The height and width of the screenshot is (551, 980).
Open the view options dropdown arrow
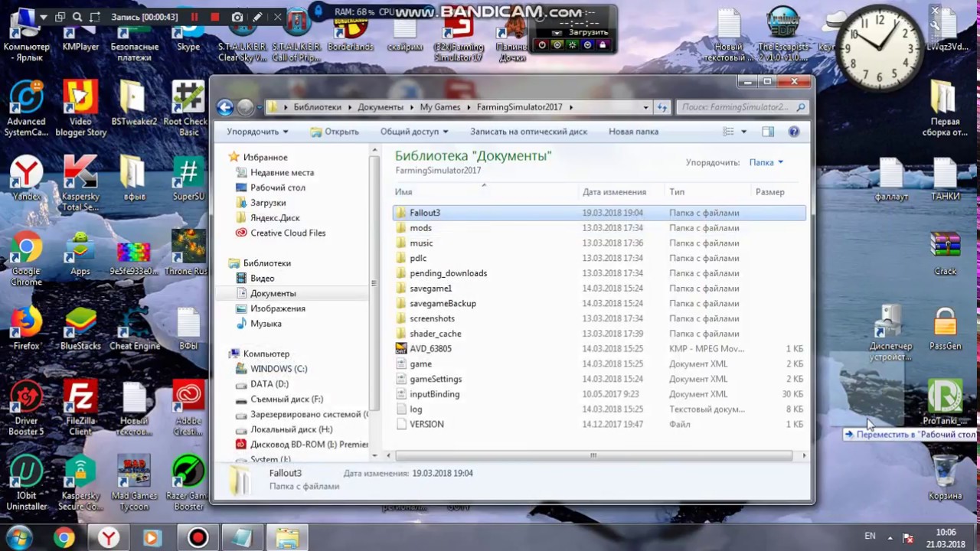tap(743, 132)
